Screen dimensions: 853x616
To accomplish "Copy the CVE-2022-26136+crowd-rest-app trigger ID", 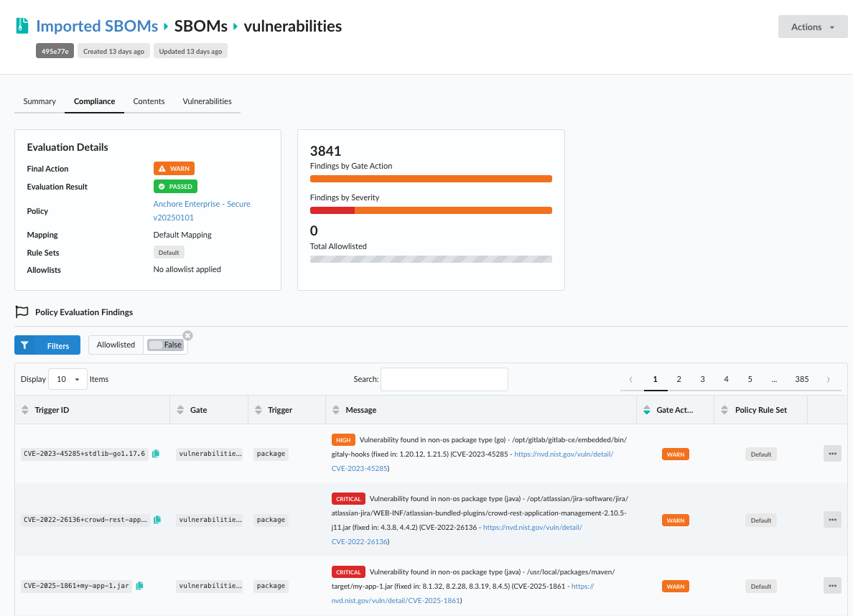I will click(157, 519).
